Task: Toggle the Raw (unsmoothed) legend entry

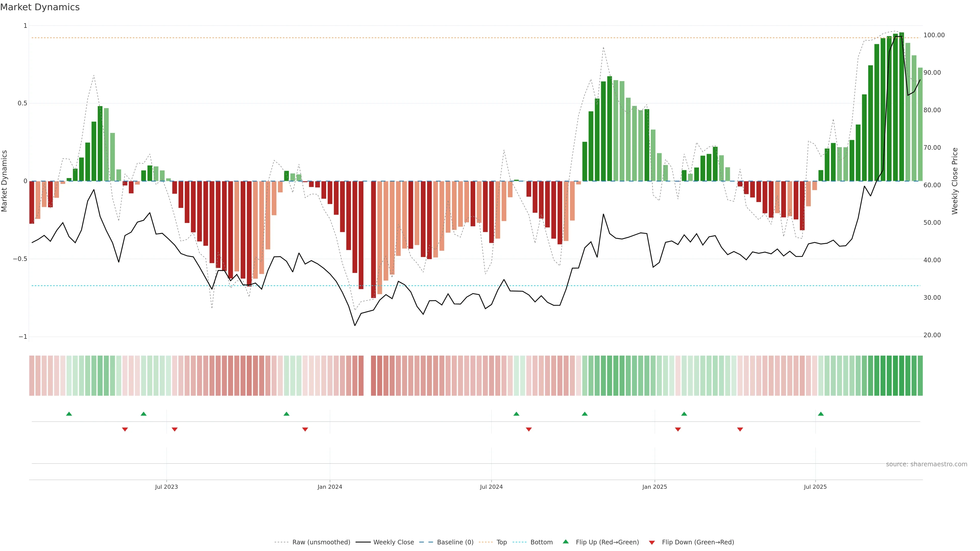Action: click(321, 542)
